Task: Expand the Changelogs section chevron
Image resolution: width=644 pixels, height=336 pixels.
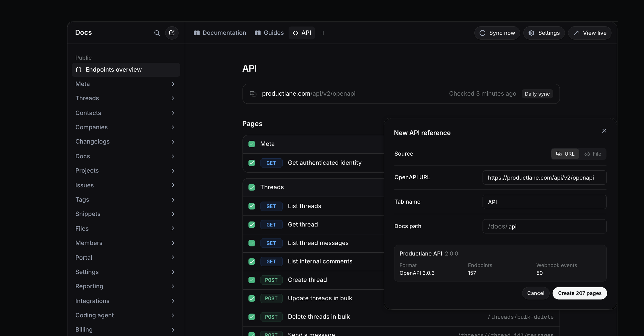Action: pos(173,141)
